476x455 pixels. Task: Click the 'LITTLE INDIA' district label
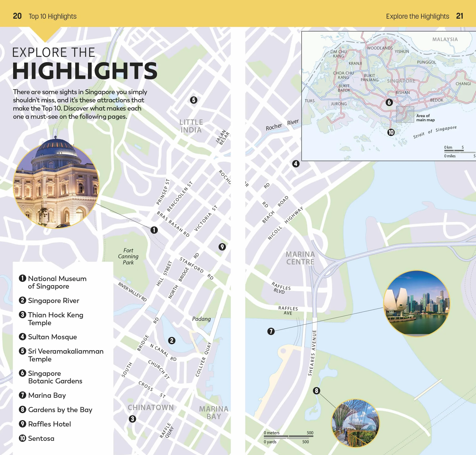[x=191, y=126]
